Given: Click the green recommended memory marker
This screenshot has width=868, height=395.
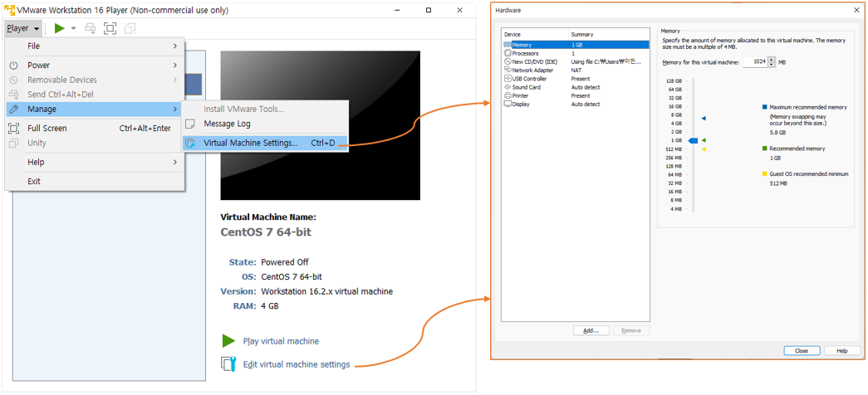Looking at the screenshot, I should (704, 141).
